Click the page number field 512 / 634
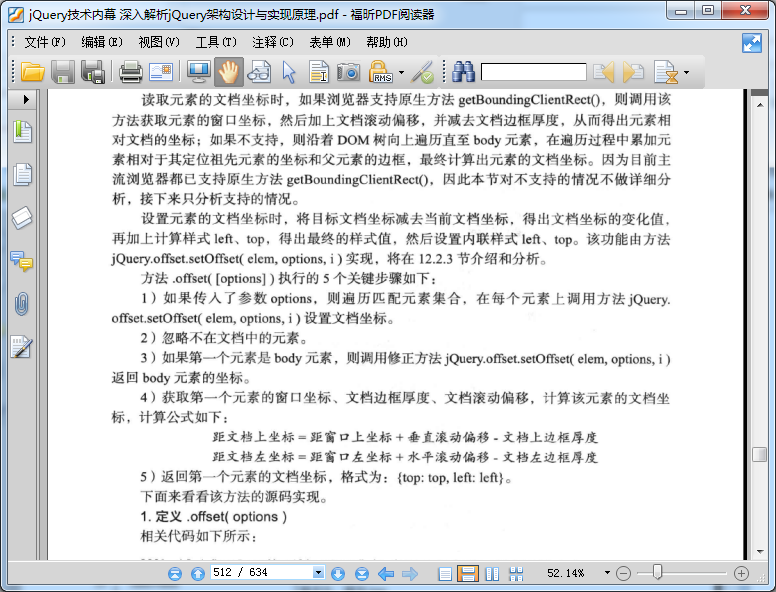The image size is (776, 592). [x=262, y=573]
